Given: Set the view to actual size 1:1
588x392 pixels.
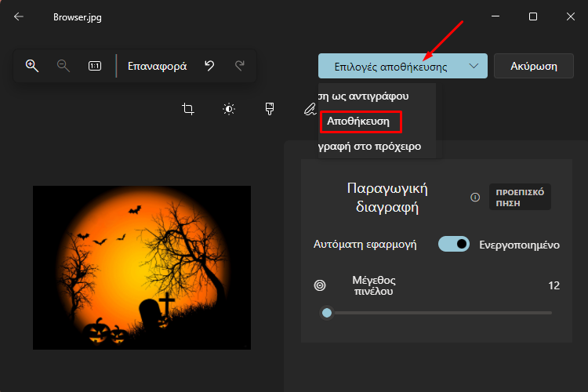Looking at the screenshot, I should [x=95, y=66].
